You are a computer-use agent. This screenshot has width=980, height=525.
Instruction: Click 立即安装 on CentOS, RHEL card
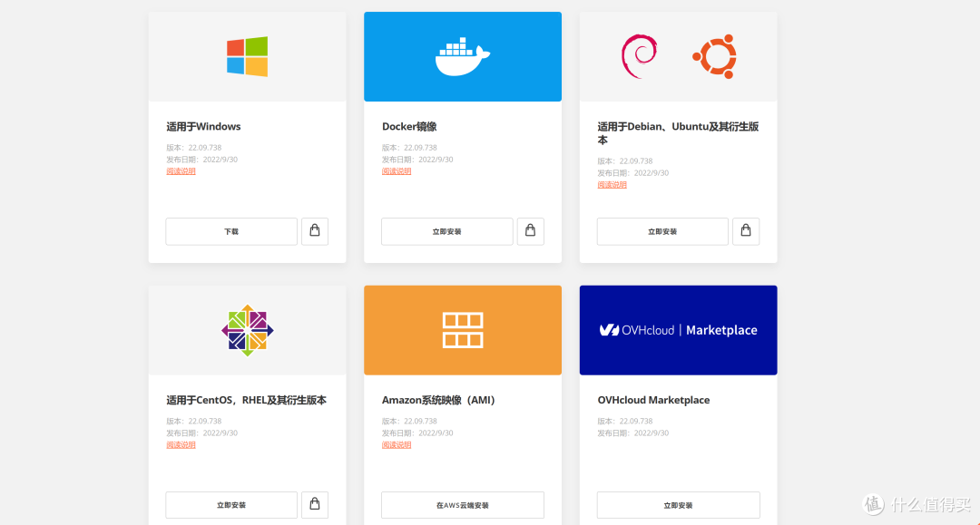[x=231, y=504]
